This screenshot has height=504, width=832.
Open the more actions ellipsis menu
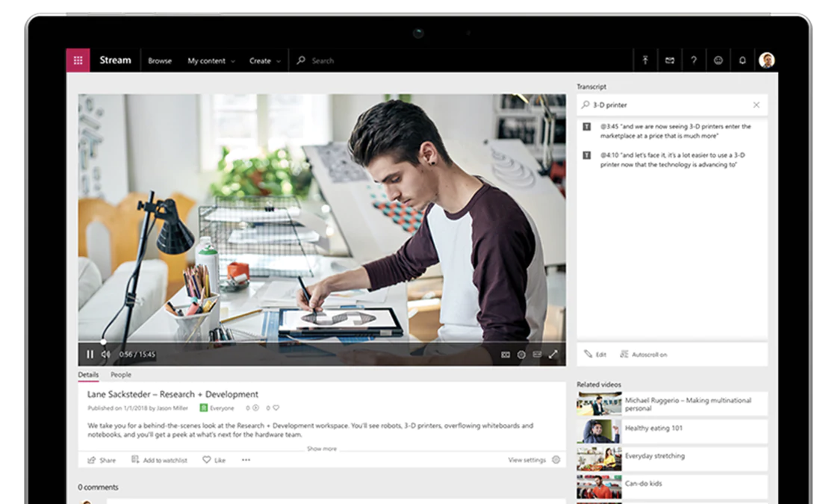(246, 460)
